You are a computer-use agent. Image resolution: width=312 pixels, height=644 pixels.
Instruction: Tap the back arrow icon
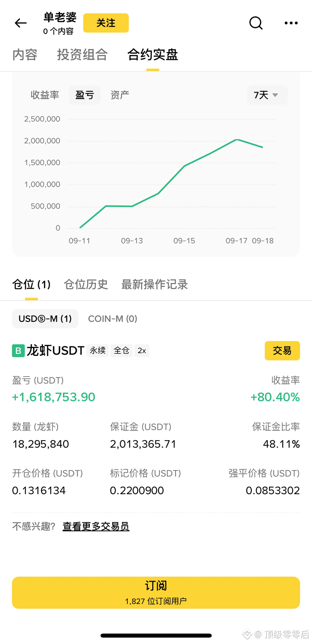(21, 23)
